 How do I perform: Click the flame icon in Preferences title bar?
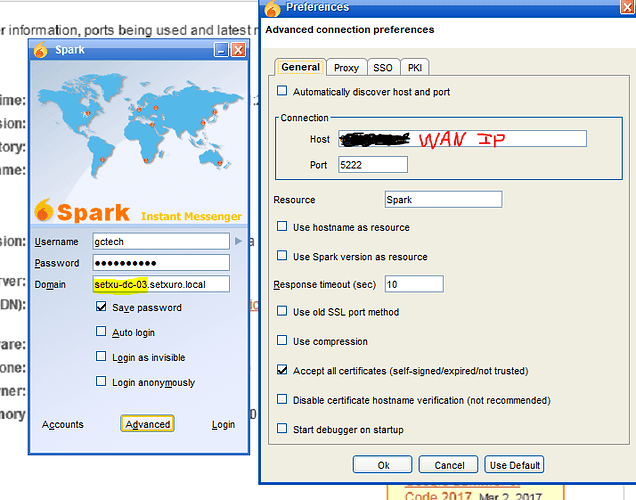pyautogui.click(x=272, y=8)
